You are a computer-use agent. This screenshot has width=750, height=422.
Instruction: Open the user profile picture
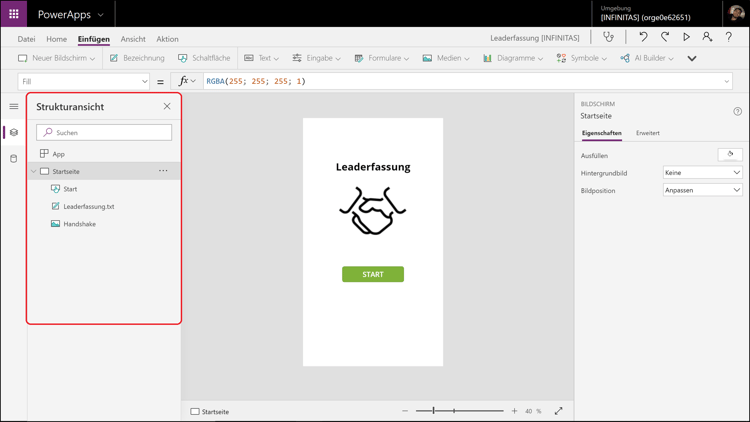(x=736, y=13)
